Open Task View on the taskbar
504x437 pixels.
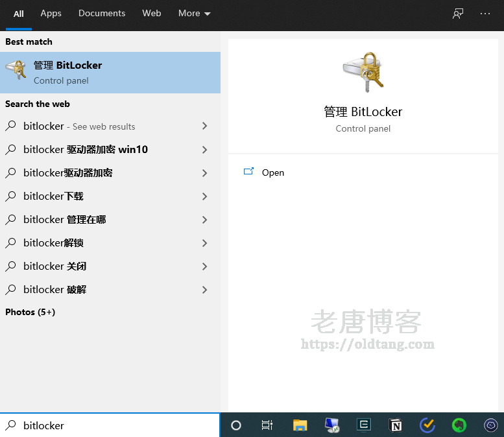click(x=267, y=425)
